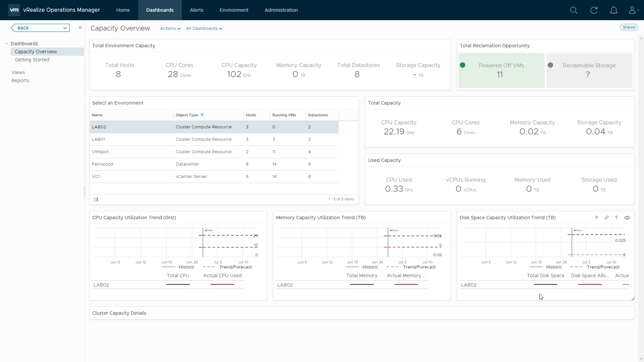
Task: Click Actual CPU Used line swatch
Action: click(222, 285)
